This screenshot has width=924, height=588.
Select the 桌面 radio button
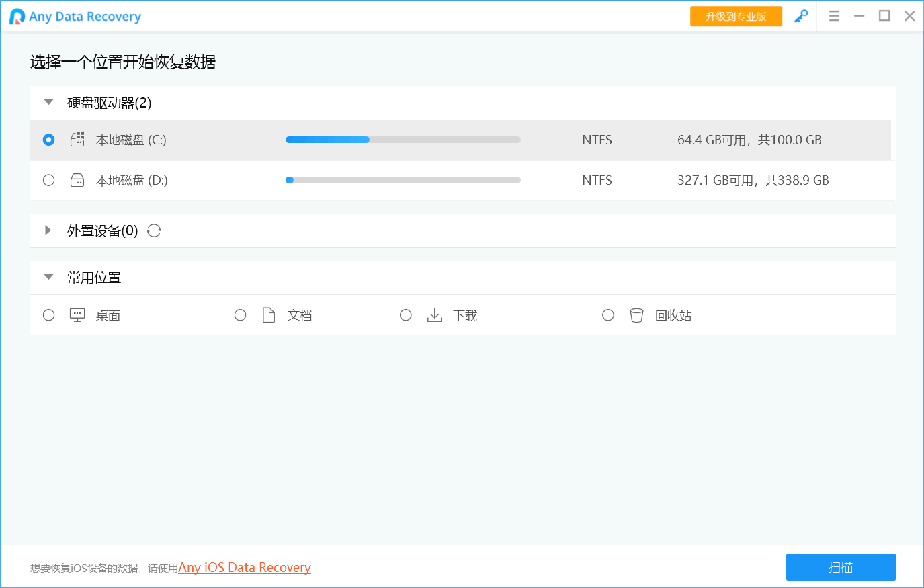pos(48,315)
